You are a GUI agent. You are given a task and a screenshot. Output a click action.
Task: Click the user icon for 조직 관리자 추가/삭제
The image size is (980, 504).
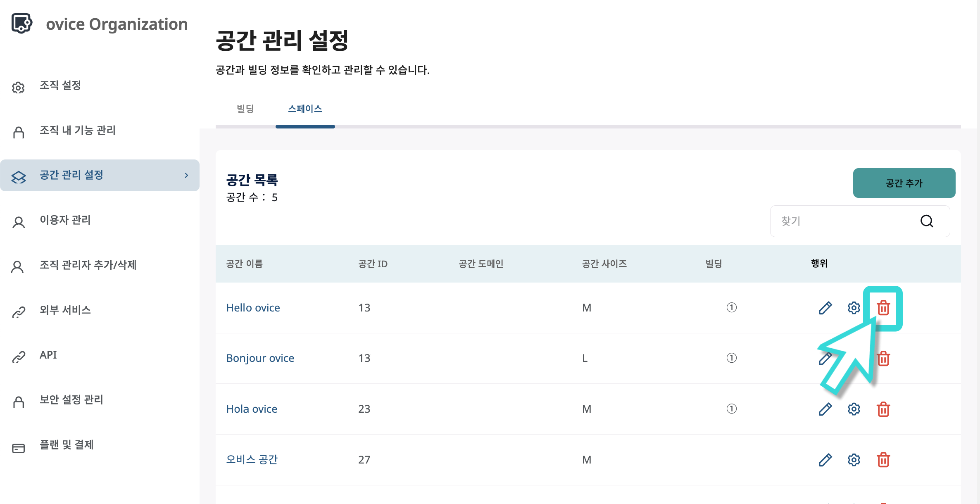point(17,267)
